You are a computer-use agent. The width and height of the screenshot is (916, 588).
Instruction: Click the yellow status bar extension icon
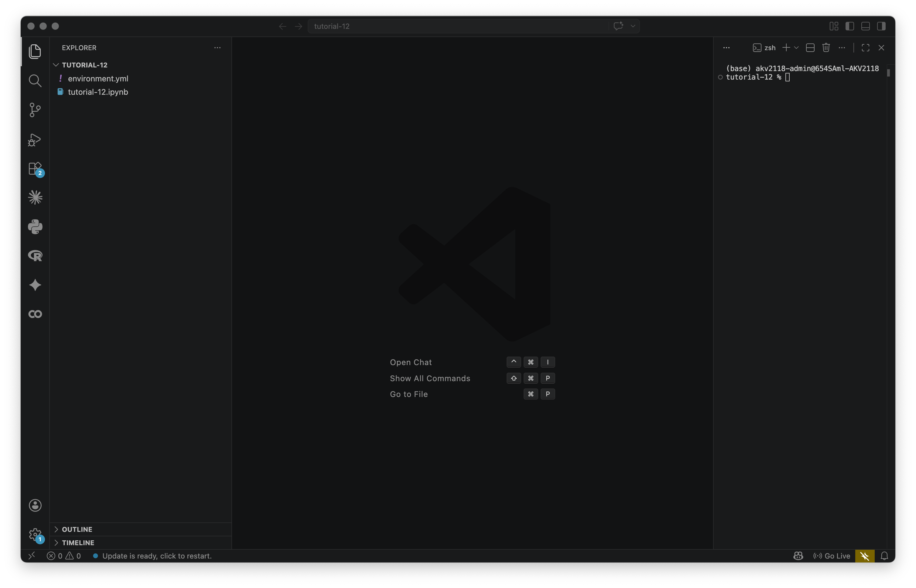864,556
